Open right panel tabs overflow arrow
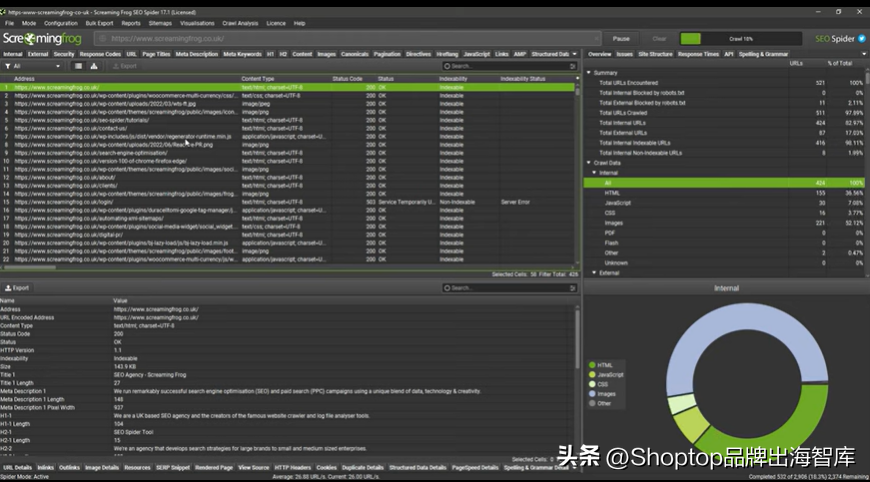870x482 pixels. point(864,54)
